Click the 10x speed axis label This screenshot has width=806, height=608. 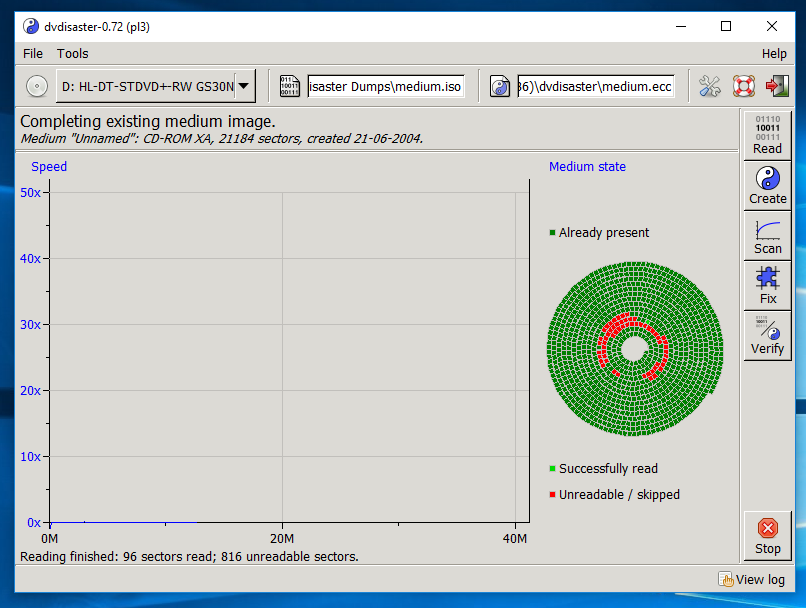pyautogui.click(x=30, y=456)
